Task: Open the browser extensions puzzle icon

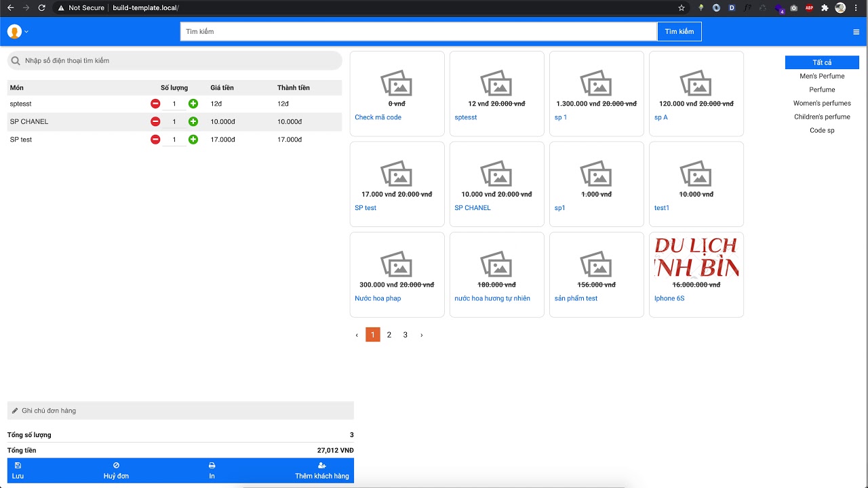Action: 825,8
